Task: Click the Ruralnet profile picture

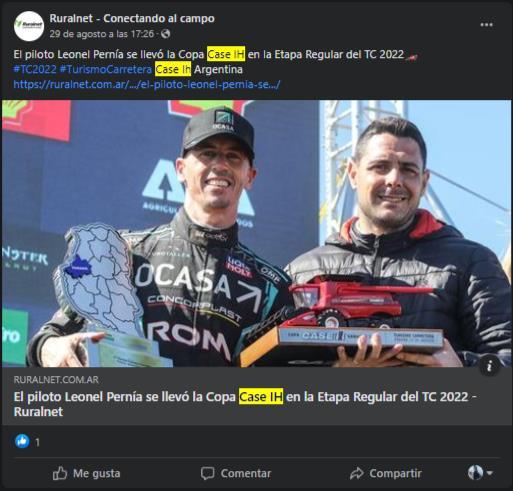Action: pos(29,26)
